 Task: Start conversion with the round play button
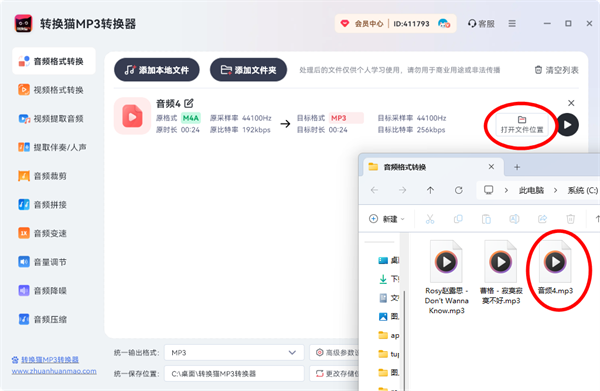[567, 125]
